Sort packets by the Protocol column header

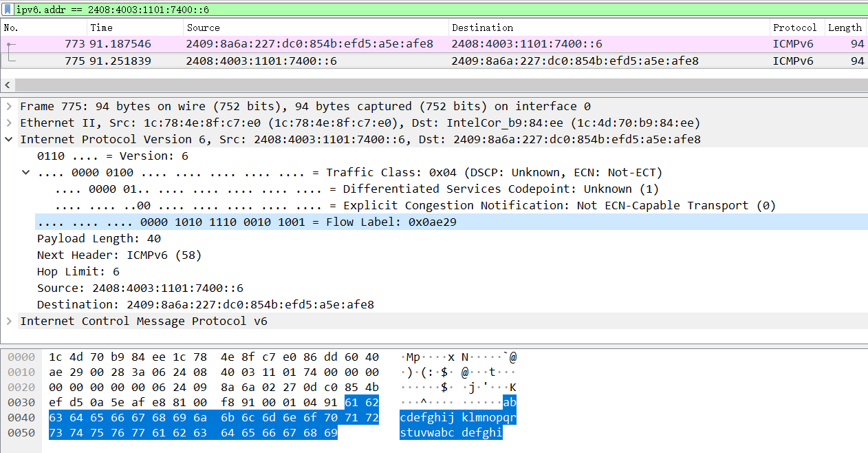[x=794, y=28]
